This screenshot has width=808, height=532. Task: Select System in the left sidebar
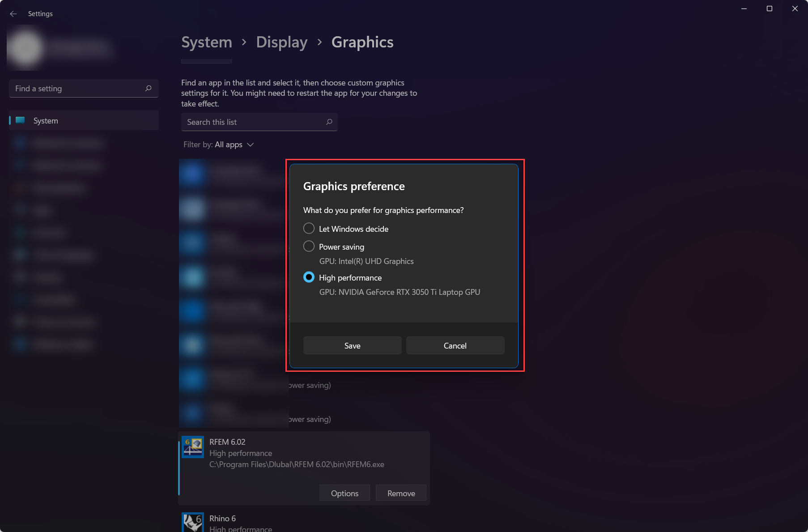(x=84, y=120)
